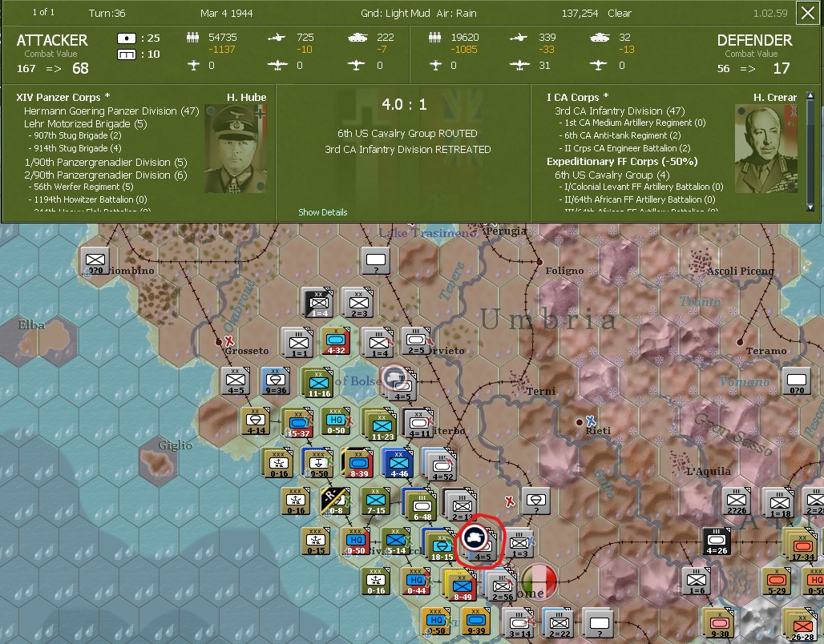Select the 9=36 airborne division counter
824x644 pixels.
coord(276,380)
